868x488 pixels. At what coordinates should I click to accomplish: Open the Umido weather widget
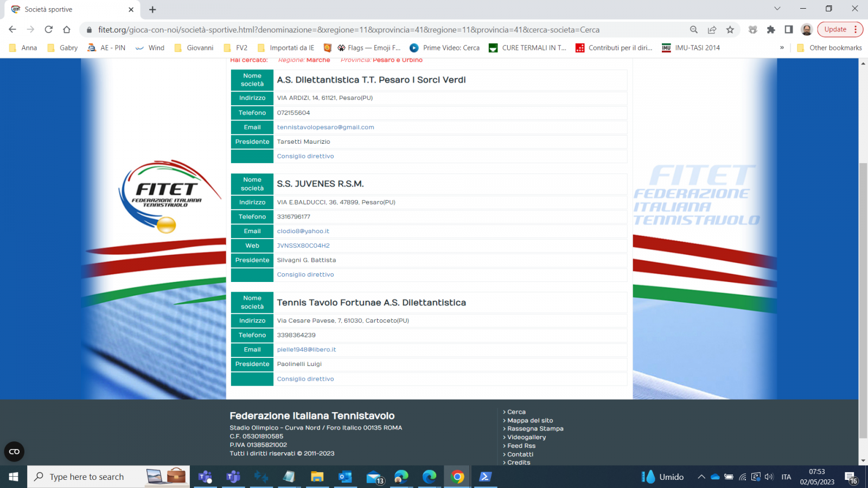(x=662, y=477)
